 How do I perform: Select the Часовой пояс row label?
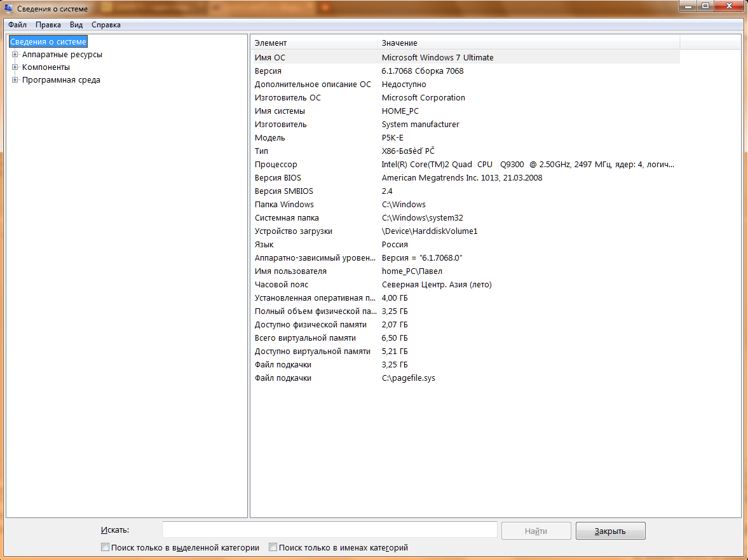point(282,284)
